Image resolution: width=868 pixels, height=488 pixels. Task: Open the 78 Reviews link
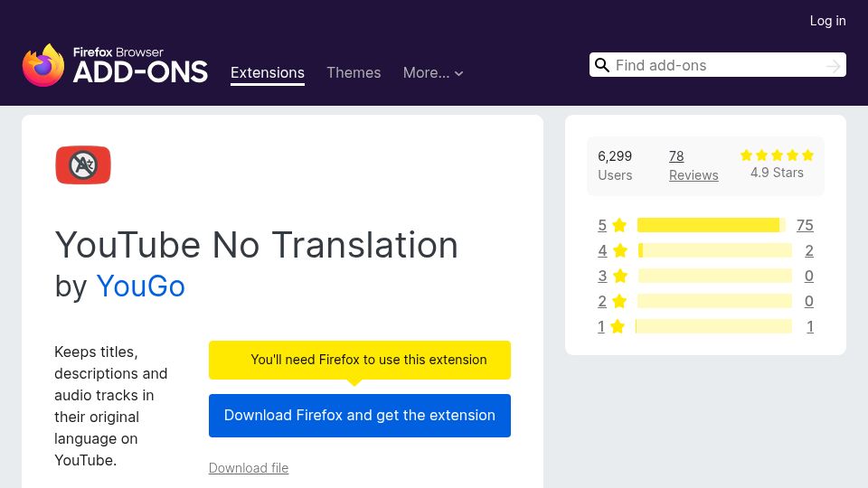coord(693,165)
